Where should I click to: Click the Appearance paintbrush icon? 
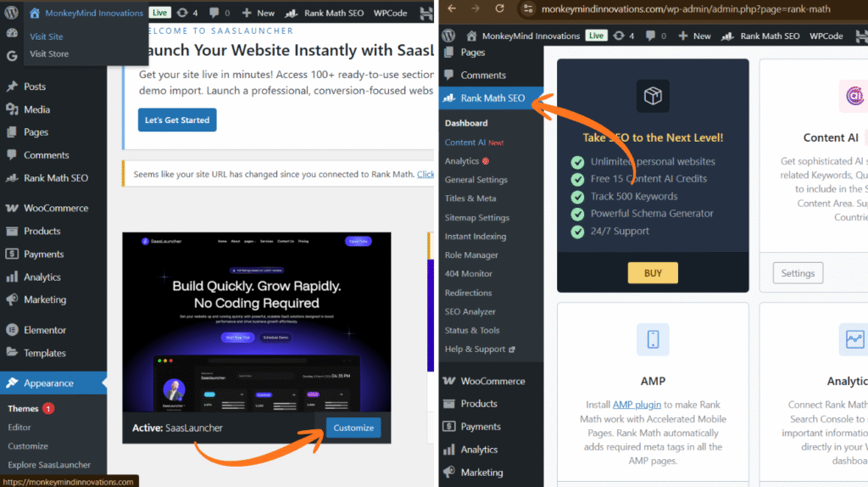pos(12,383)
